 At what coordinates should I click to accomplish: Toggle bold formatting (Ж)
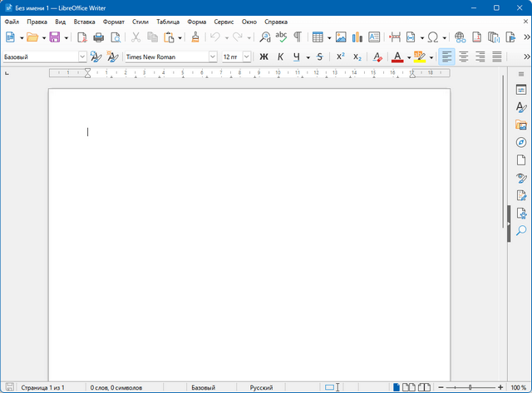click(x=264, y=56)
